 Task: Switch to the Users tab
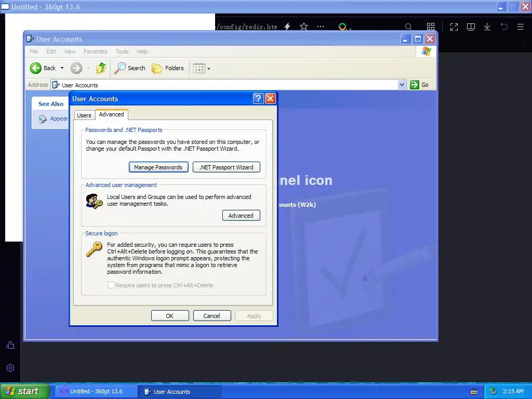(x=84, y=115)
